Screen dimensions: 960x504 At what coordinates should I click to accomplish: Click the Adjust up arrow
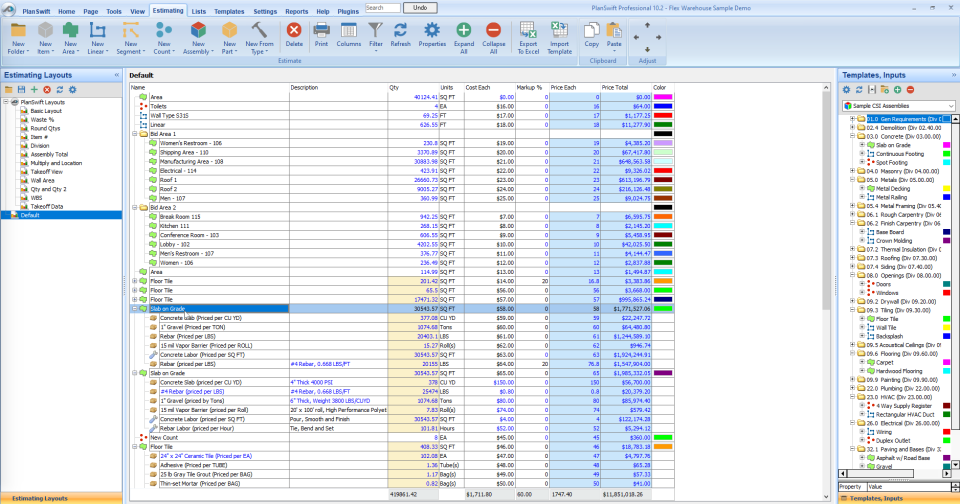point(647,25)
